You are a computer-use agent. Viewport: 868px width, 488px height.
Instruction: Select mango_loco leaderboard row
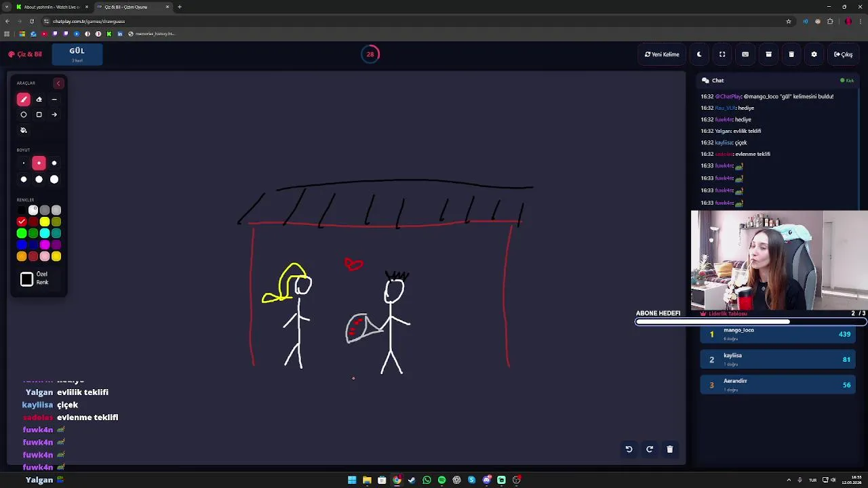(x=778, y=334)
